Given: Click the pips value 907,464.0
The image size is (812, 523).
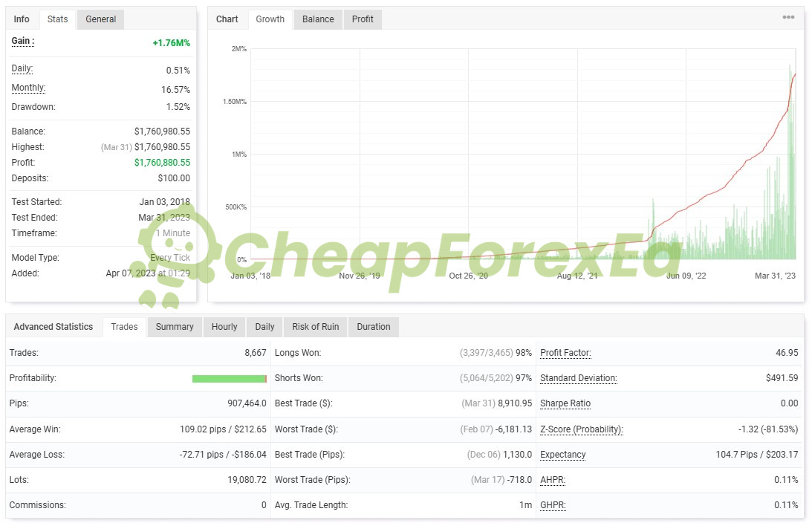Looking at the screenshot, I should tap(247, 403).
